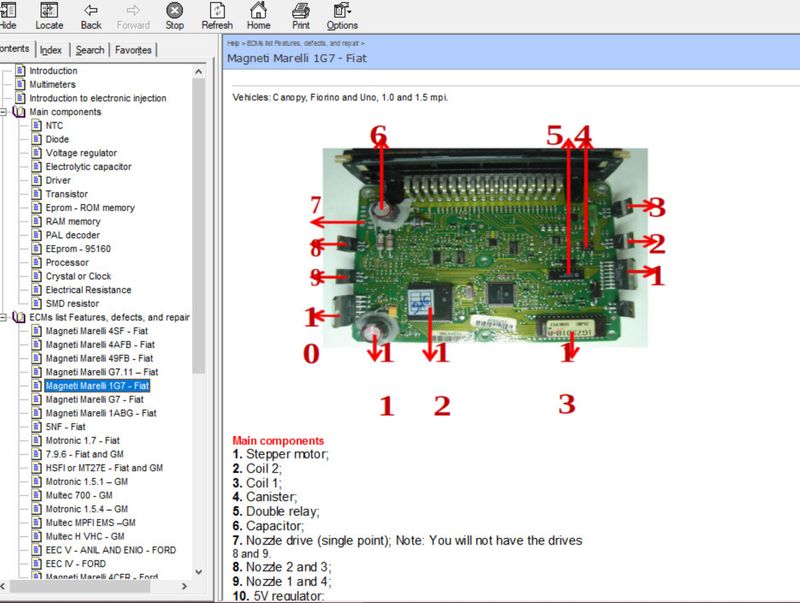
Task: Go Back using the toolbar arrow
Action: point(91,15)
